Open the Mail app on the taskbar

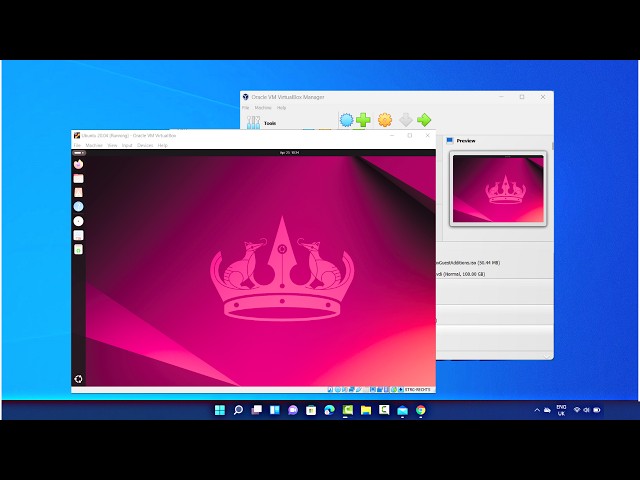[402, 410]
